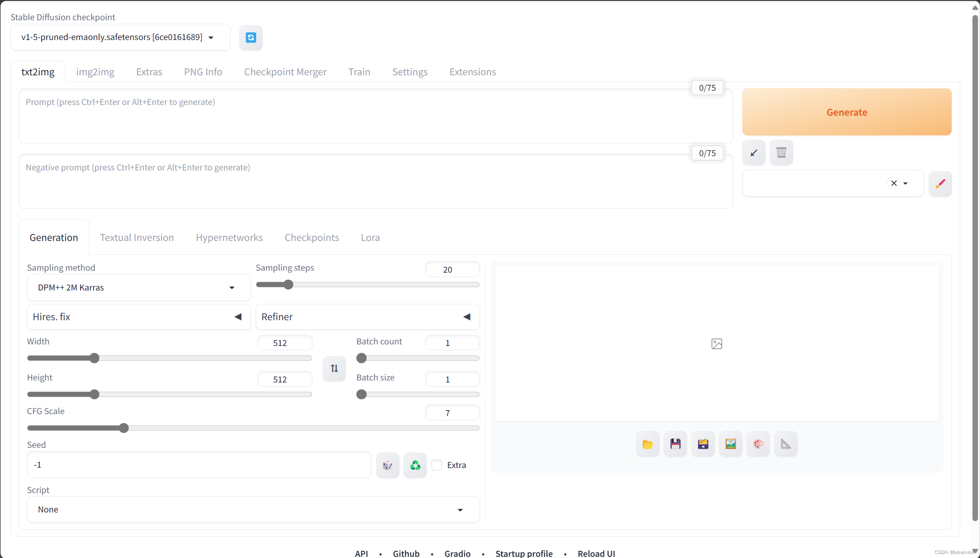Open the styles dropdown arrow
980x558 pixels.
click(x=905, y=183)
